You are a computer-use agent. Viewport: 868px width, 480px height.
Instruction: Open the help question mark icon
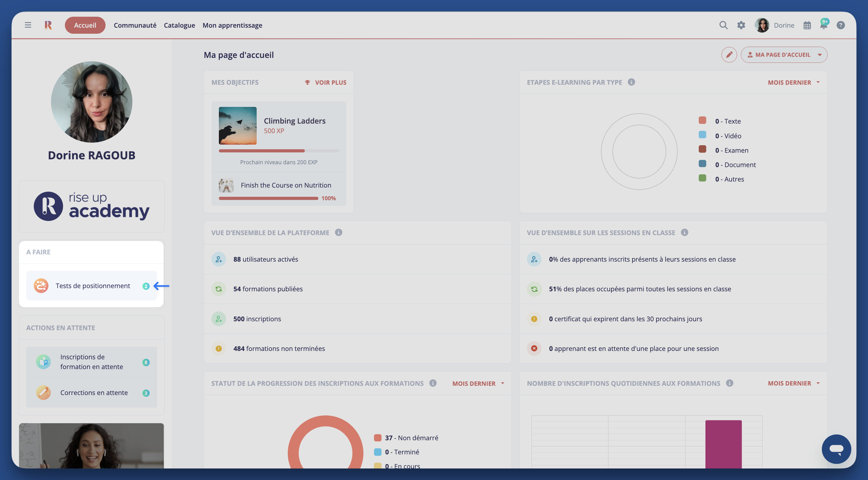pos(841,25)
